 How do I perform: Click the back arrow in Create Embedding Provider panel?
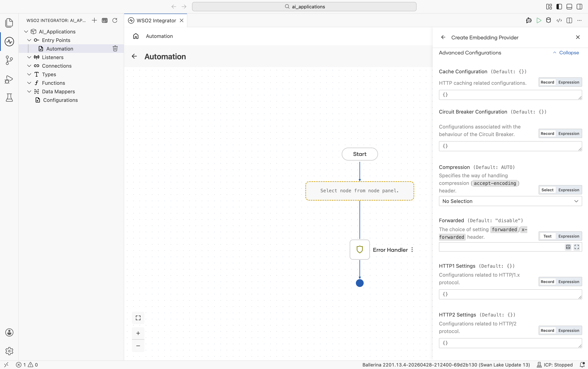pyautogui.click(x=443, y=37)
